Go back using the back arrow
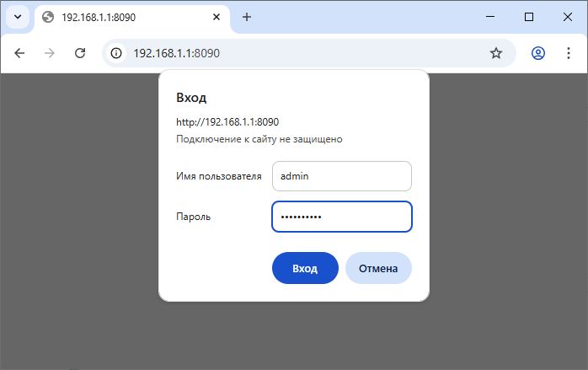The image size is (588, 370). (19, 53)
